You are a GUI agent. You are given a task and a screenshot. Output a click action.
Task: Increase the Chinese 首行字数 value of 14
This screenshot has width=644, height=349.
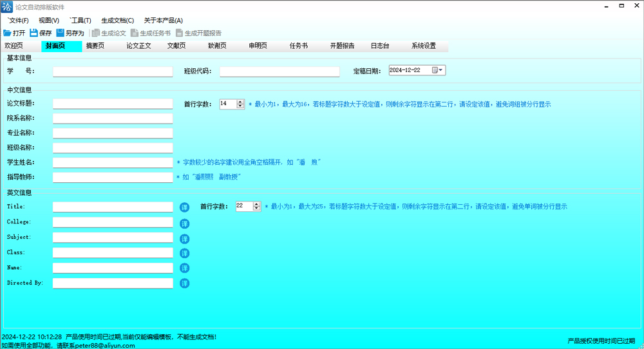pos(240,102)
